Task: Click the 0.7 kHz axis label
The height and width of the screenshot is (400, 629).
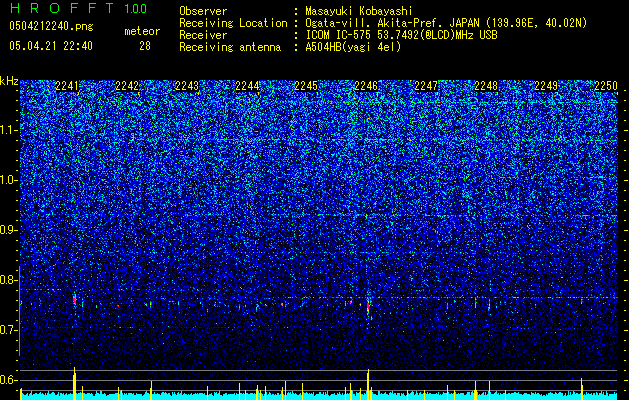Action: tap(9, 330)
